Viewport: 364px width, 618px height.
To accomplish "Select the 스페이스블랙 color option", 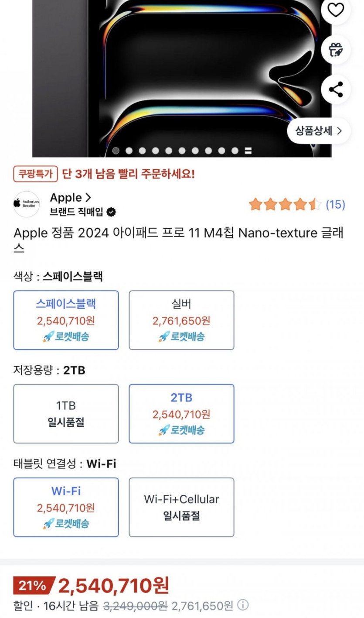I will pyautogui.click(x=66, y=320).
